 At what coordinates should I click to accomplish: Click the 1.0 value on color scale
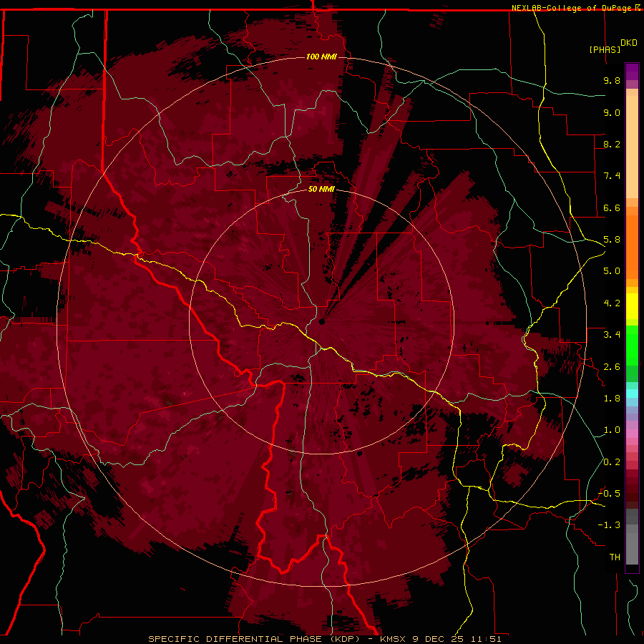[x=612, y=430]
